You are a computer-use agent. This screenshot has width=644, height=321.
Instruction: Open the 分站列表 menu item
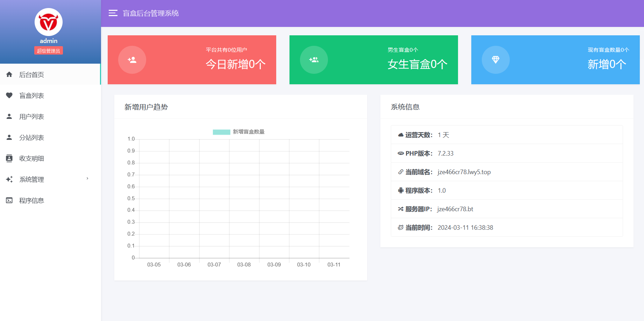point(50,137)
